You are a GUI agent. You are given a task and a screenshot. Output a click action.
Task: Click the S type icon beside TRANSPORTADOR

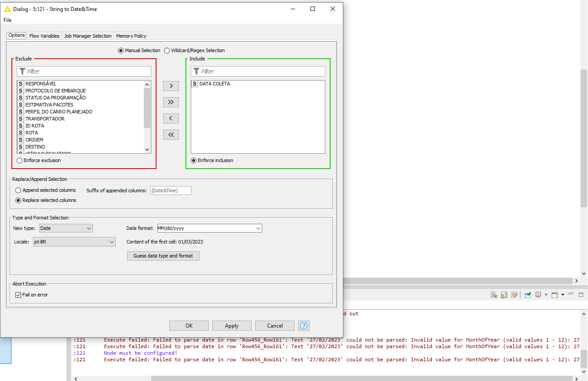point(20,119)
